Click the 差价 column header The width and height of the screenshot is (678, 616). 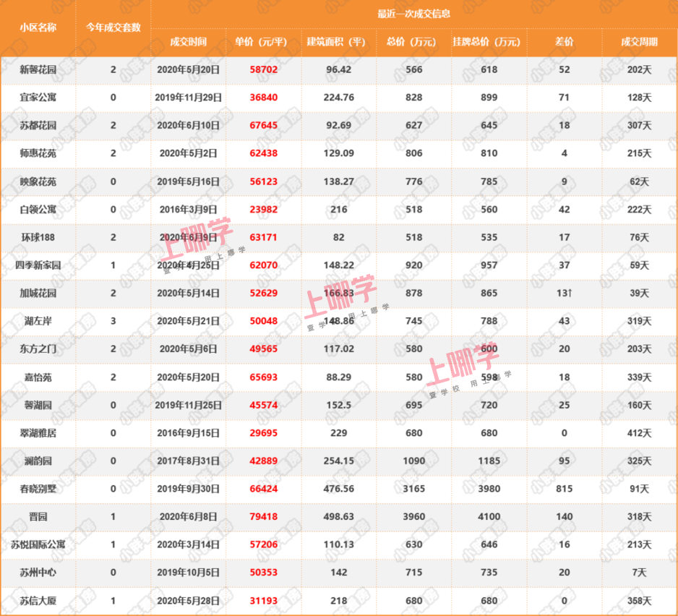click(x=565, y=42)
